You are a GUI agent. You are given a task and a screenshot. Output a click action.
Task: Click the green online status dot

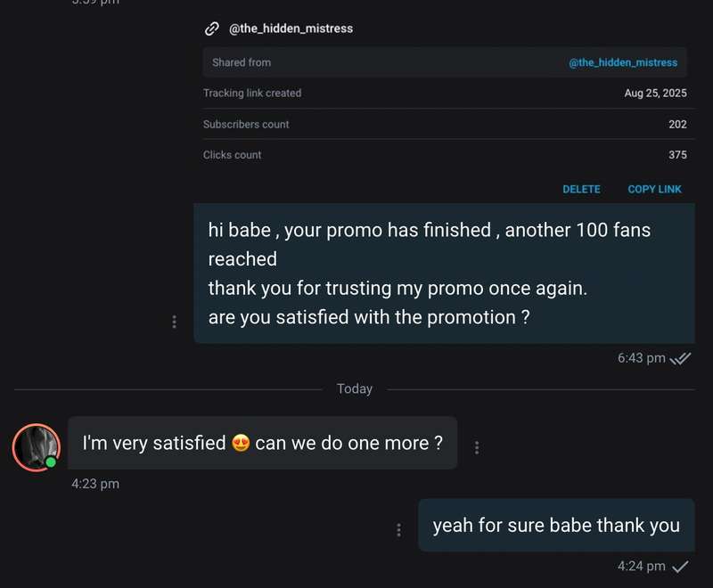click(51, 462)
